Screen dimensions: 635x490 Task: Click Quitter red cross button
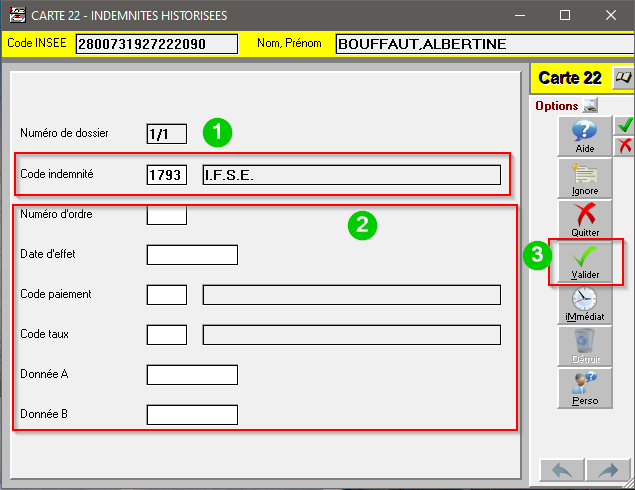tap(584, 219)
